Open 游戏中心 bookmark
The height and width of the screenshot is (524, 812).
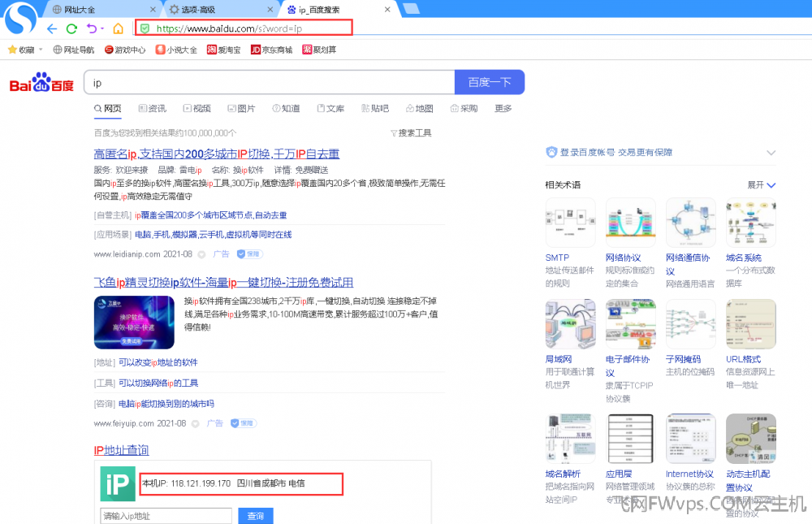tap(125, 50)
